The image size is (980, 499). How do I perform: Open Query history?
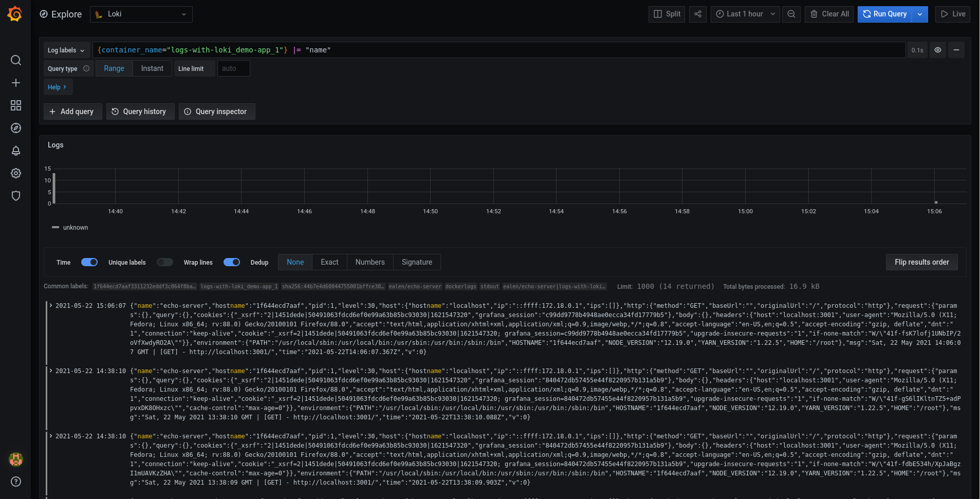[140, 112]
